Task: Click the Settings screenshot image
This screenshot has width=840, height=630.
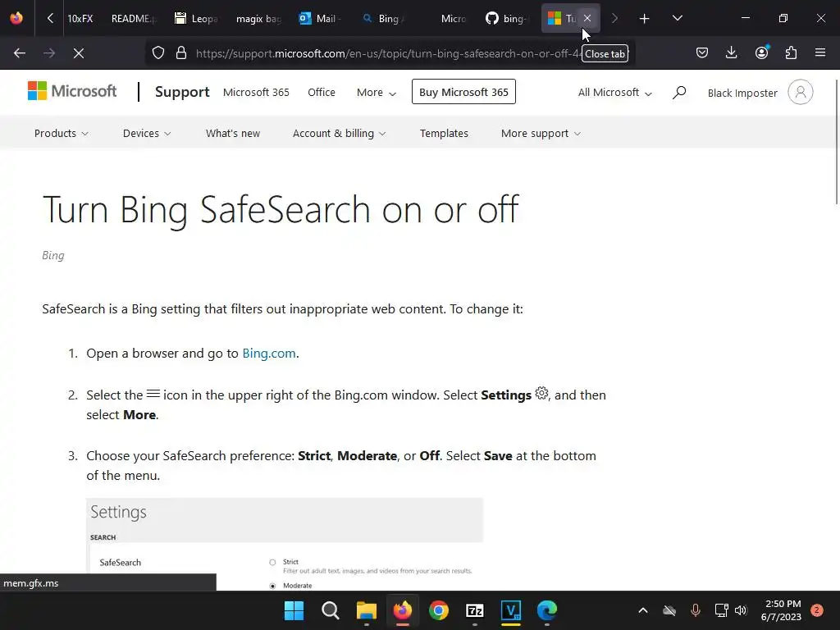Action: (x=285, y=545)
